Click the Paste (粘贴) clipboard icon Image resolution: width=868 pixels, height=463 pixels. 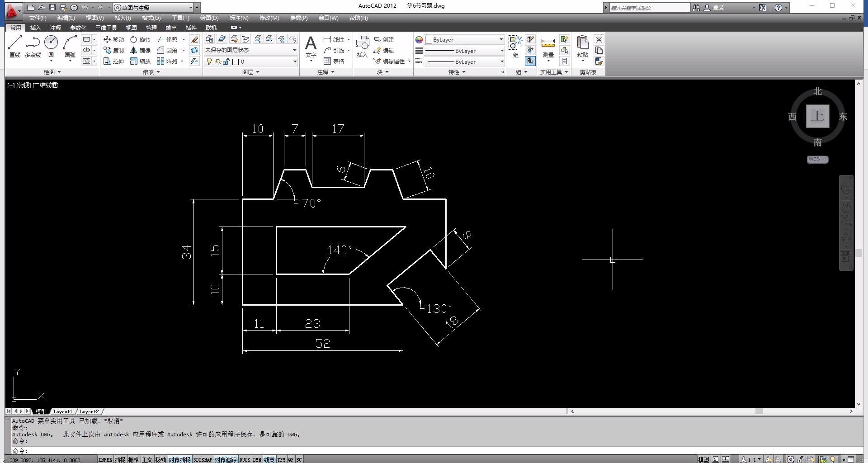tap(583, 44)
